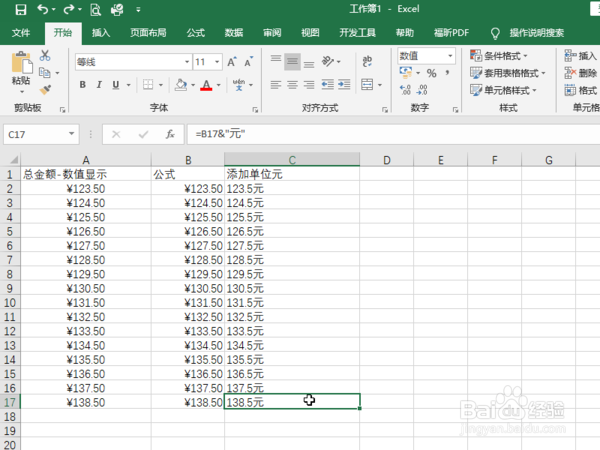Select column C header
The image size is (600, 450).
tap(292, 160)
